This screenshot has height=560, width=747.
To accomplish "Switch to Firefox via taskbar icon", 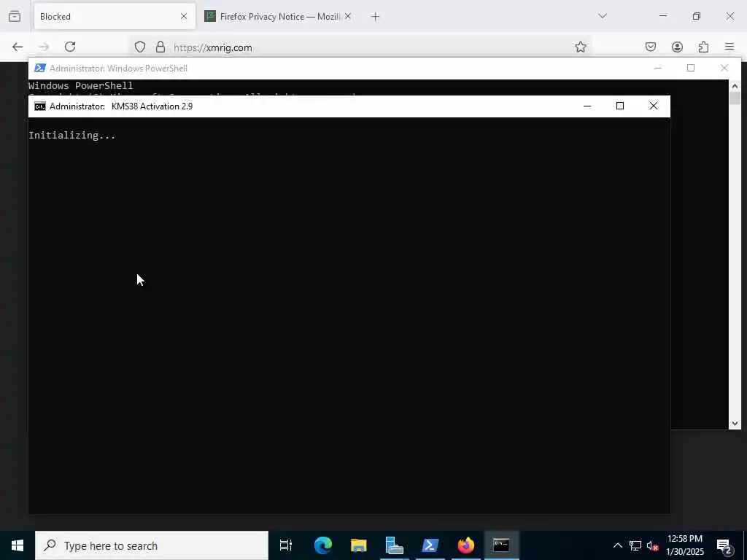I will [x=466, y=545].
